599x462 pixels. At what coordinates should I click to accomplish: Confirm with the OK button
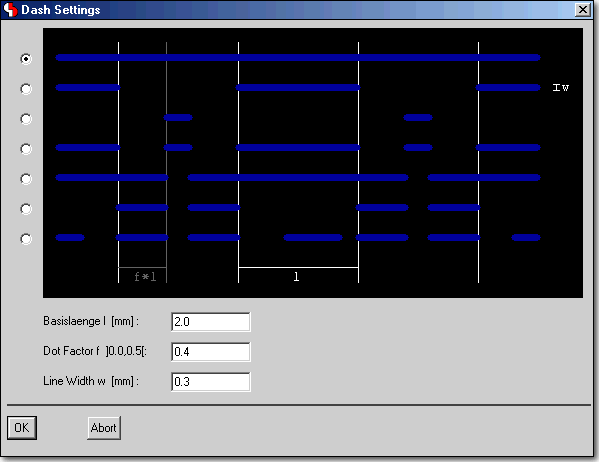point(22,428)
